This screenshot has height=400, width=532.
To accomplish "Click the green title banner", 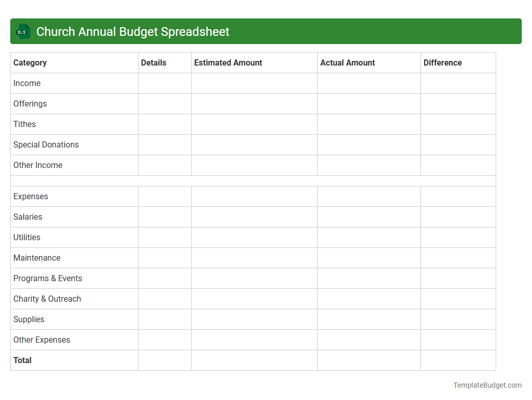I will coord(266,31).
